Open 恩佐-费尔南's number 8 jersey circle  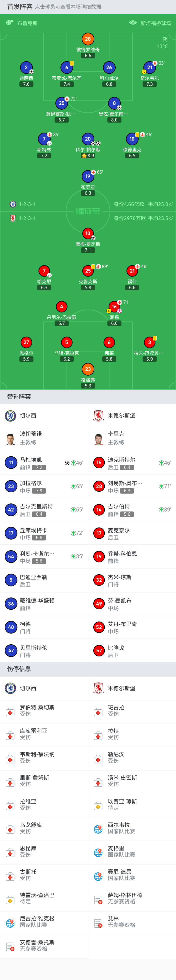(x=114, y=103)
